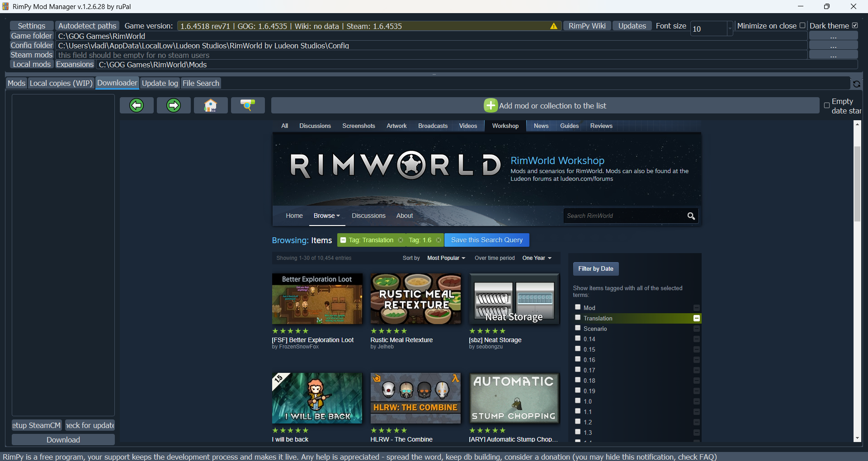Click the Filter by Date button
This screenshot has width=868, height=461.
point(595,268)
